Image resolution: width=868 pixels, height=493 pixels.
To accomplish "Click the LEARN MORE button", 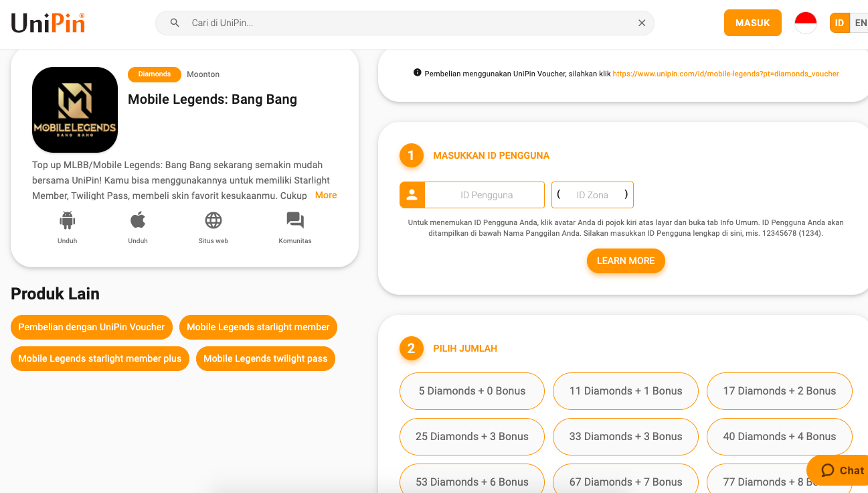I will pyautogui.click(x=626, y=261).
